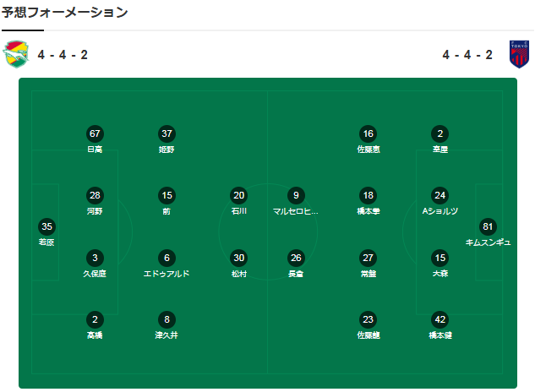Select player badge number 67
This screenshot has width=535, height=392.
coord(95,133)
